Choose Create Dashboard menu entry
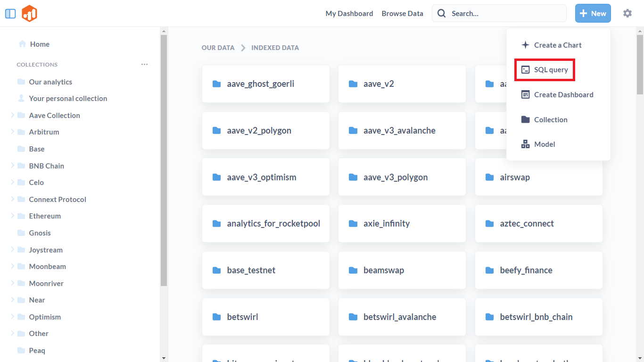The height and width of the screenshot is (362, 644). pyautogui.click(x=558, y=94)
